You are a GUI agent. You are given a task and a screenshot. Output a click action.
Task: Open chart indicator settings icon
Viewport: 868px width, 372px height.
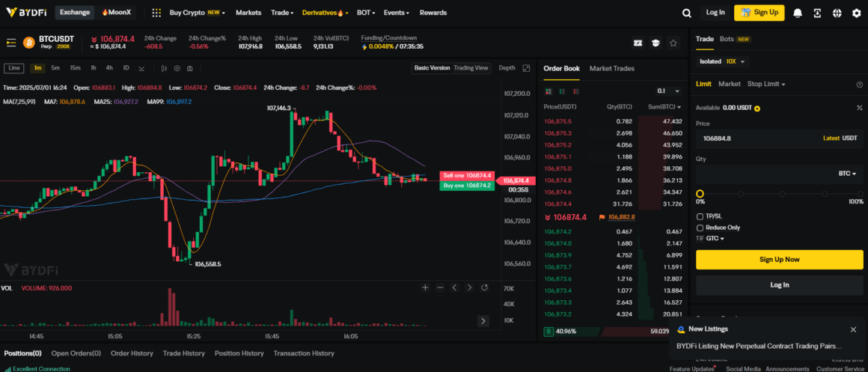tap(177, 68)
